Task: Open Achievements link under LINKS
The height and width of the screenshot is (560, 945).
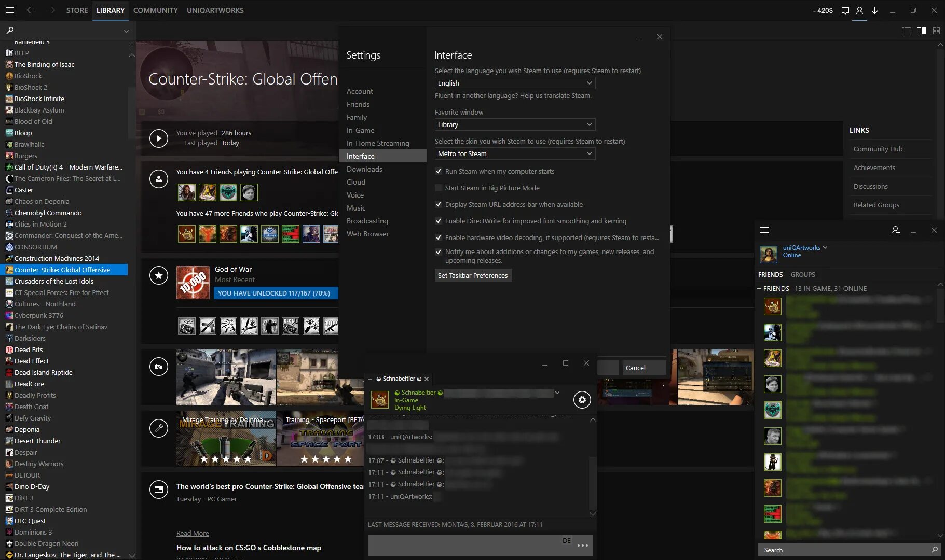Action: click(x=874, y=167)
